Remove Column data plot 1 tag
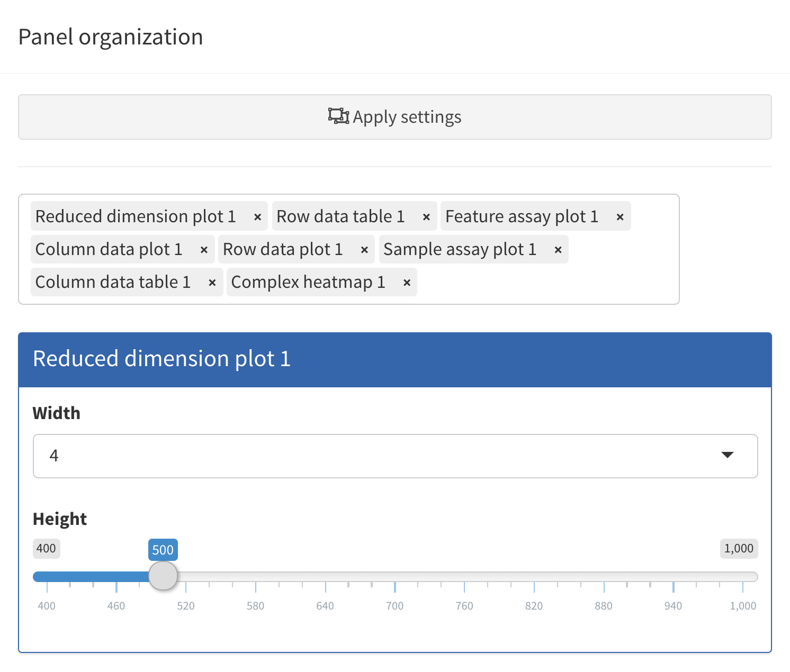The width and height of the screenshot is (790, 672). coord(204,250)
